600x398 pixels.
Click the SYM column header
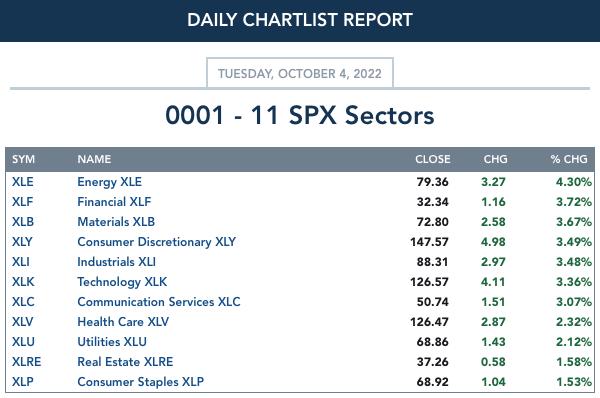coord(23,159)
